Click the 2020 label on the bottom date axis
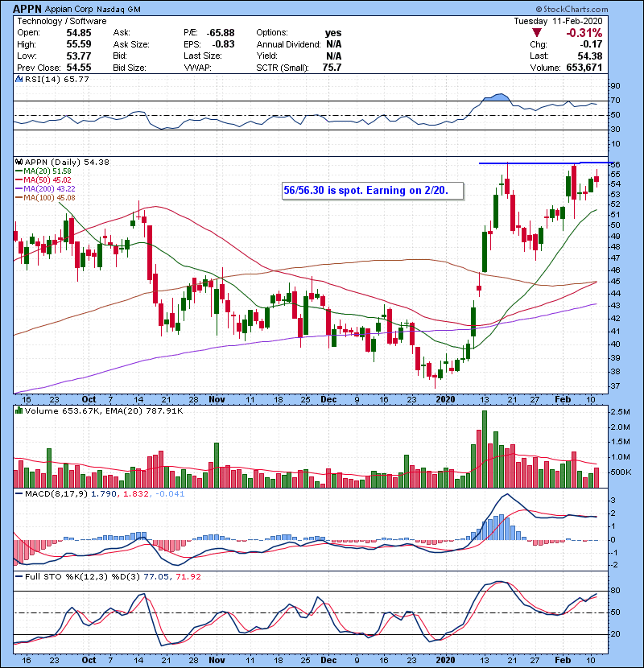Viewport: 644px width, 668px height. (x=445, y=660)
